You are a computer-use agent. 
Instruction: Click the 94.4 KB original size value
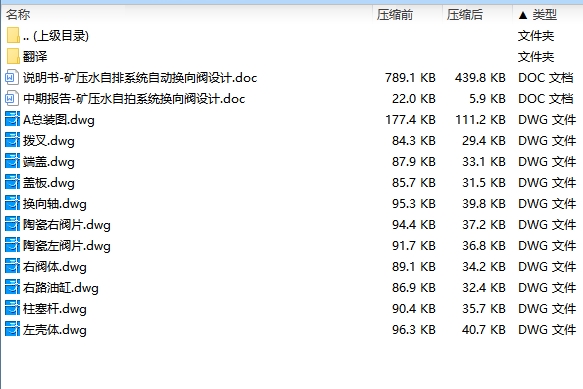click(414, 225)
